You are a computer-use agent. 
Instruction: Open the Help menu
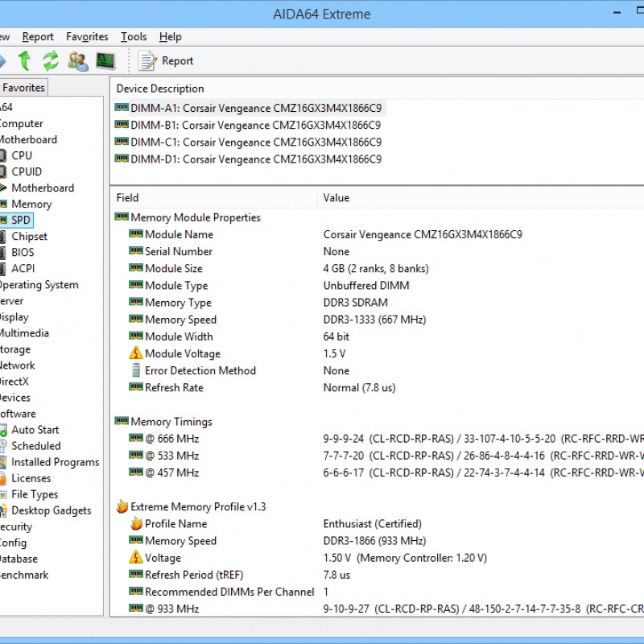171,37
